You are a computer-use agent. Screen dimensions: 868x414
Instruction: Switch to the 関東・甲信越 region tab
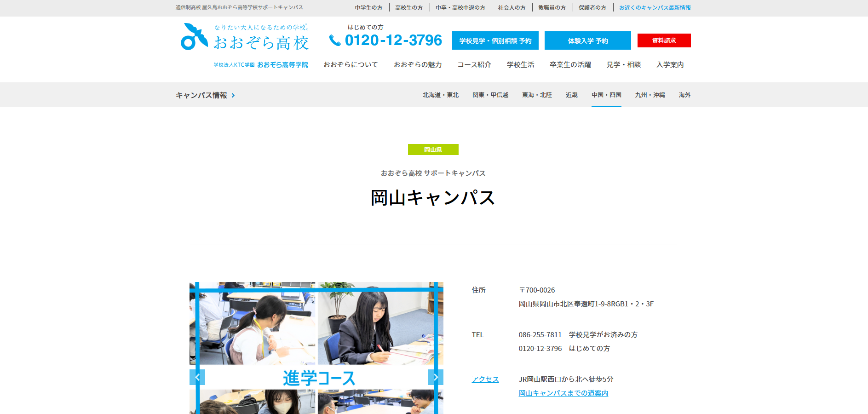point(490,95)
